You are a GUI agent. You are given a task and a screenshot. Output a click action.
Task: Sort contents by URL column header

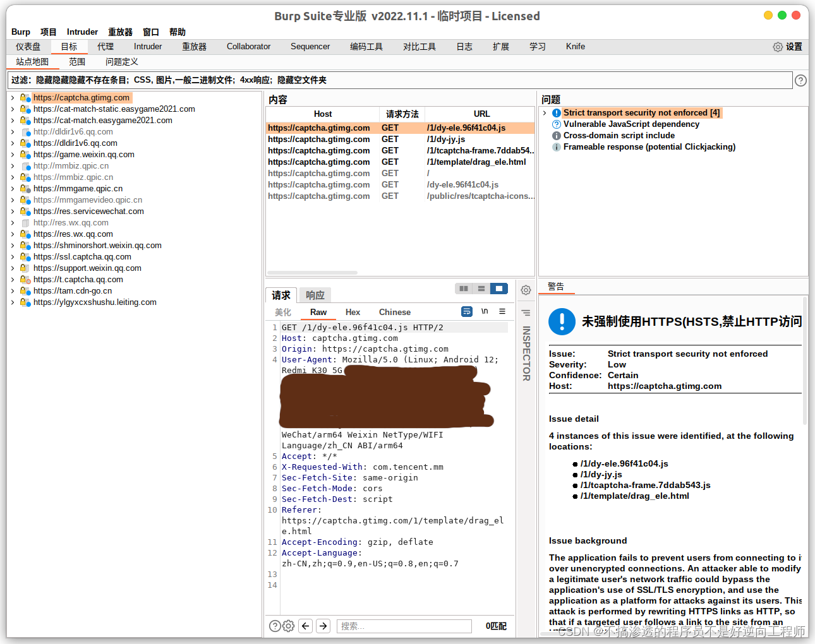tap(481, 114)
